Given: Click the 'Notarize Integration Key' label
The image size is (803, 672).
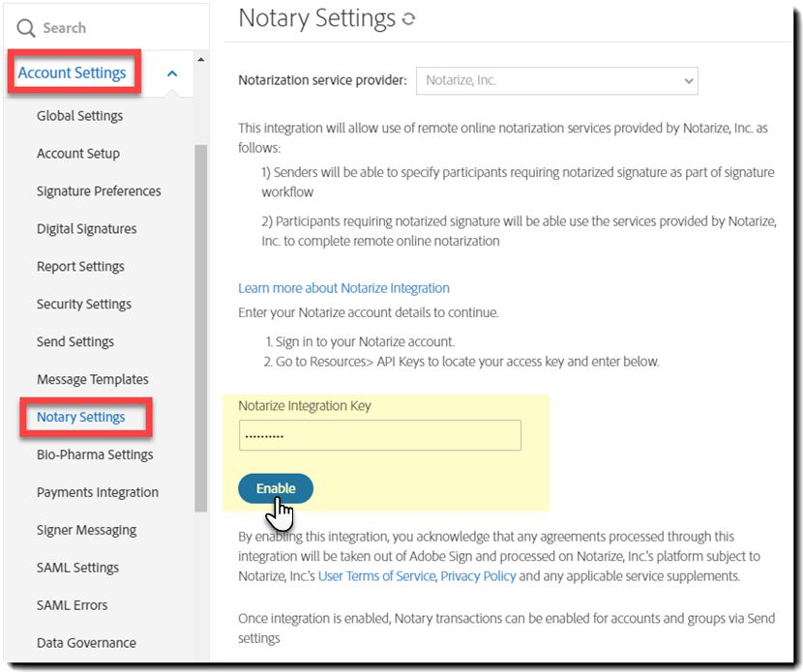Looking at the screenshot, I should pyautogui.click(x=305, y=406).
